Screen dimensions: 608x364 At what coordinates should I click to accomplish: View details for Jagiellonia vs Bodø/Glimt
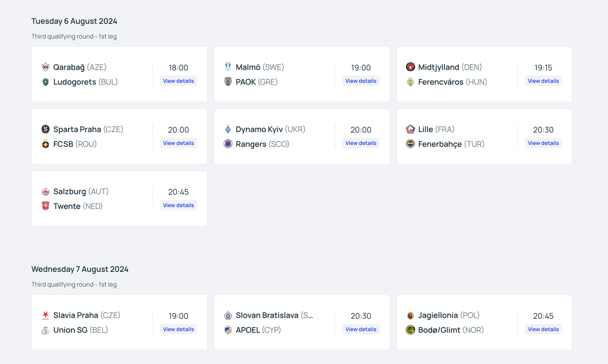tap(543, 329)
